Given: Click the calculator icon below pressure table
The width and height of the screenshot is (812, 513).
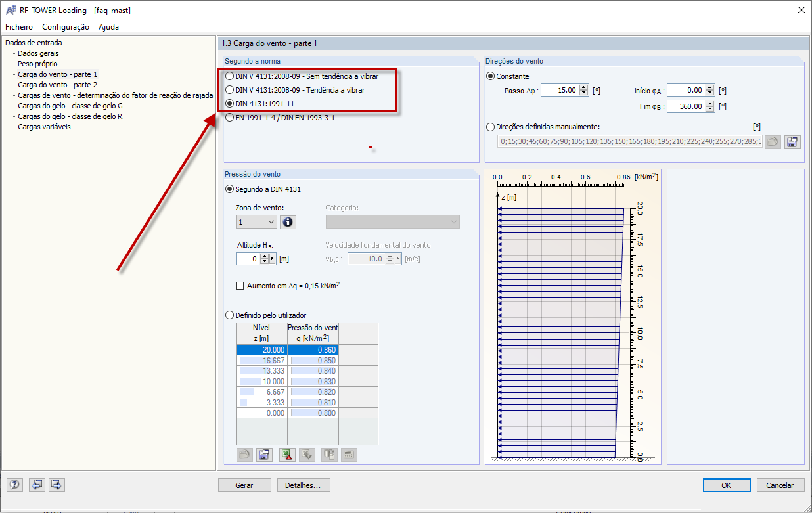Looking at the screenshot, I should 349,455.
